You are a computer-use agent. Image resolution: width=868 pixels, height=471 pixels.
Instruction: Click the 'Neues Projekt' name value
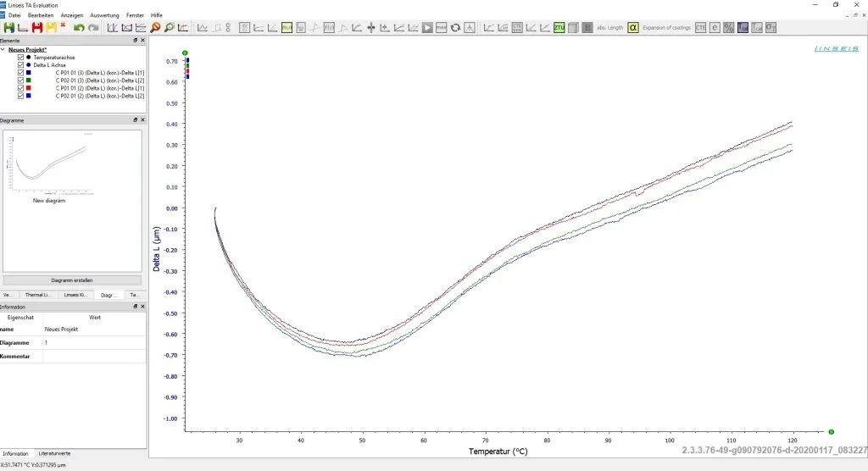click(61, 329)
